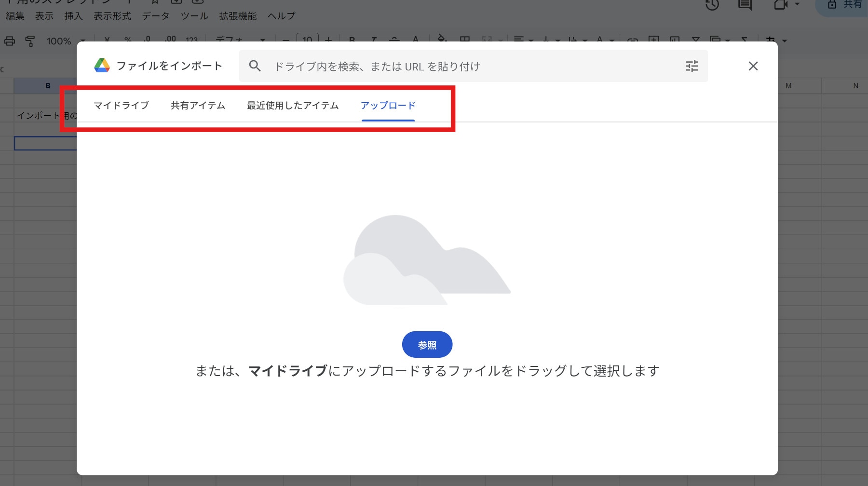
Task: Open the 100% zoom dropdown
Action: click(x=65, y=41)
